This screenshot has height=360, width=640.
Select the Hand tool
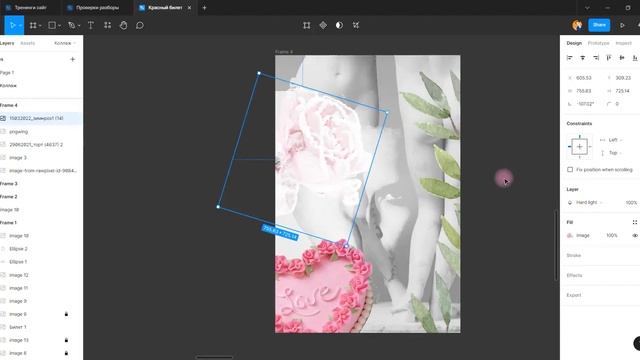123,25
